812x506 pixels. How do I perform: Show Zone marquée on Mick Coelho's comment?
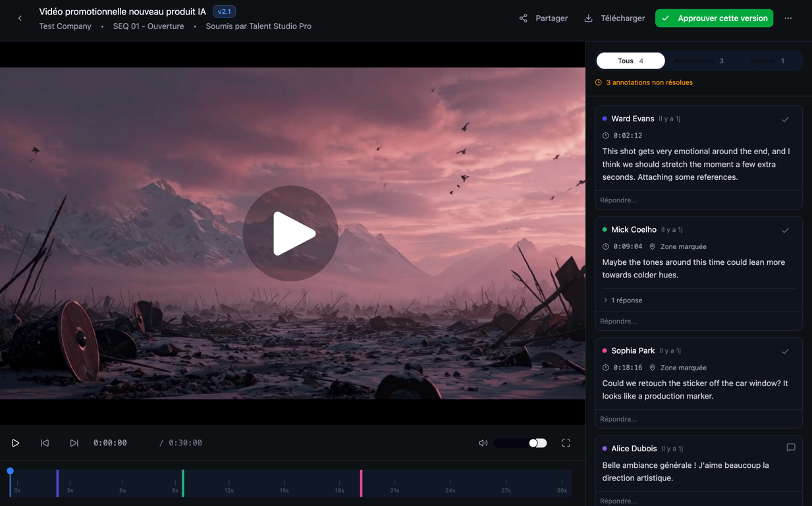(678, 246)
